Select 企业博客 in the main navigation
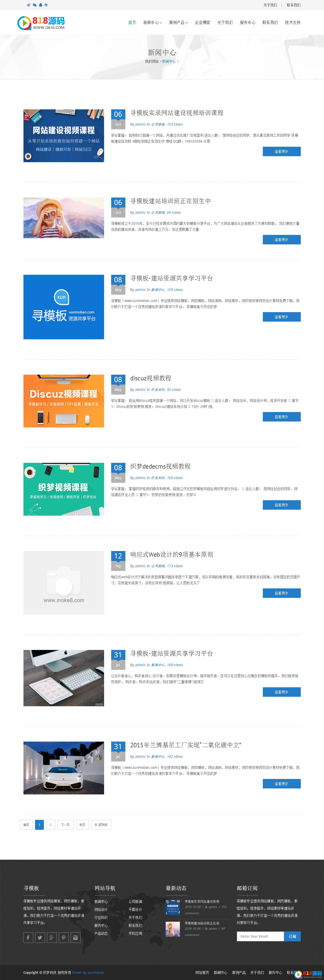The height and width of the screenshot is (980, 324). (203, 22)
